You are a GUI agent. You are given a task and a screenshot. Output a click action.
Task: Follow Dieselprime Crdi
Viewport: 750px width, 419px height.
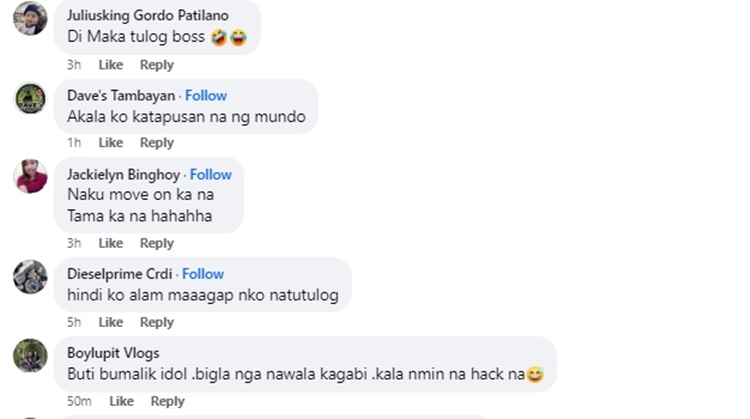pyautogui.click(x=203, y=274)
